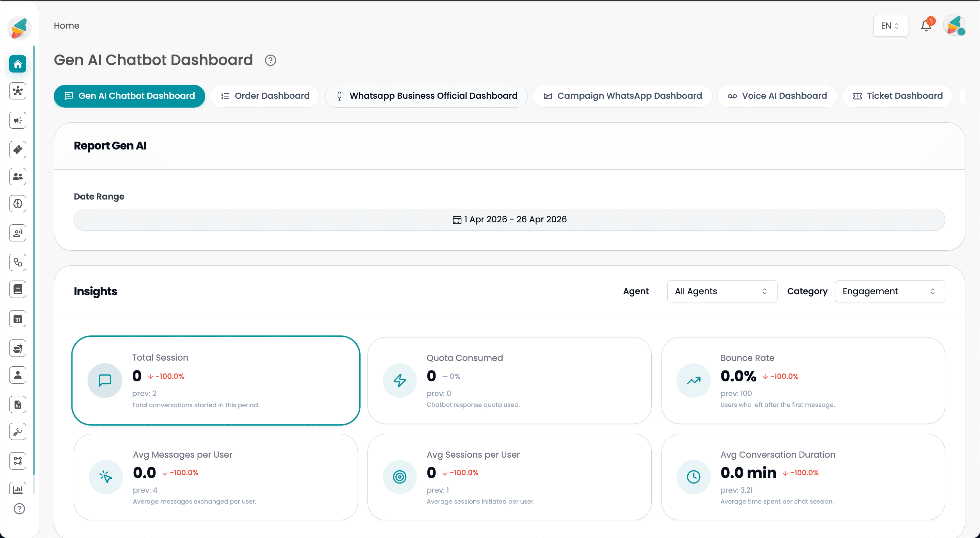Image resolution: width=980 pixels, height=538 pixels.
Task: Open the workflow nodes icon in sidebar
Action: pyautogui.click(x=18, y=461)
